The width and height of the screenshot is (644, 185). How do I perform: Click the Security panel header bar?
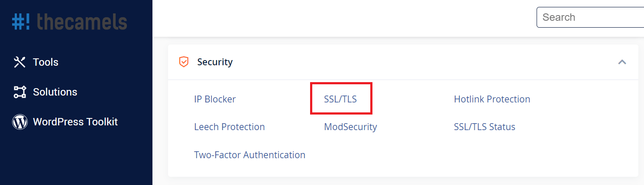pyautogui.click(x=403, y=62)
